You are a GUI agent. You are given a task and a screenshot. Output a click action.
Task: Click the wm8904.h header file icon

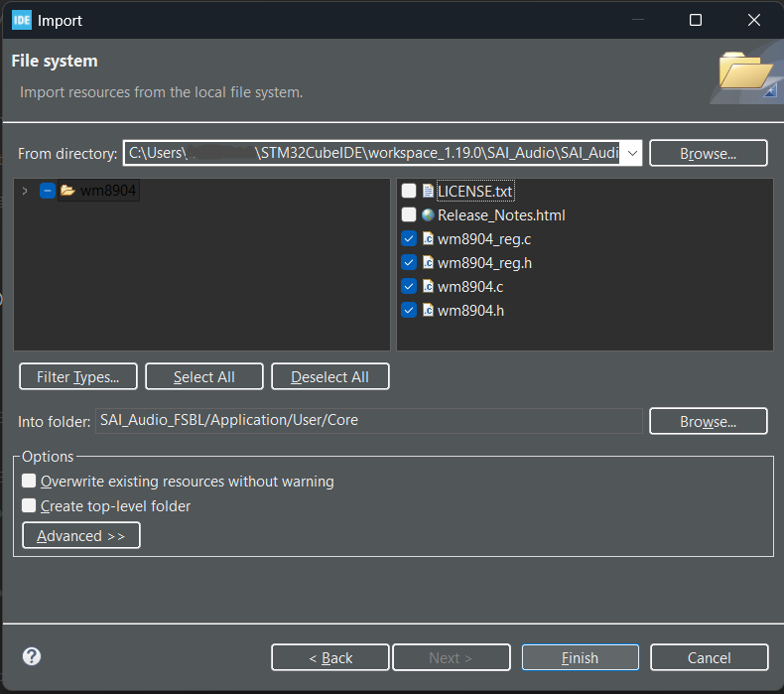428,310
